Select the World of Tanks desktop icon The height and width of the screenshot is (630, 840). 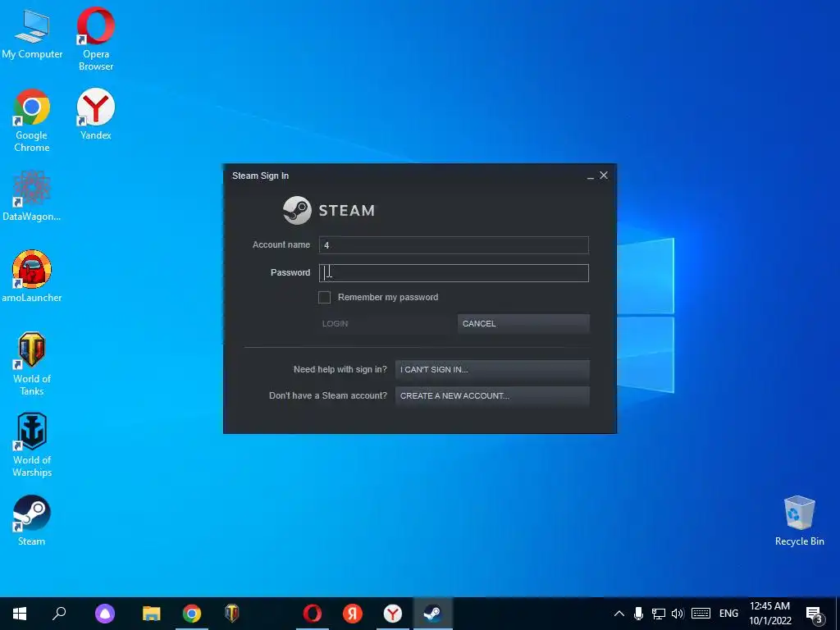[x=32, y=363]
